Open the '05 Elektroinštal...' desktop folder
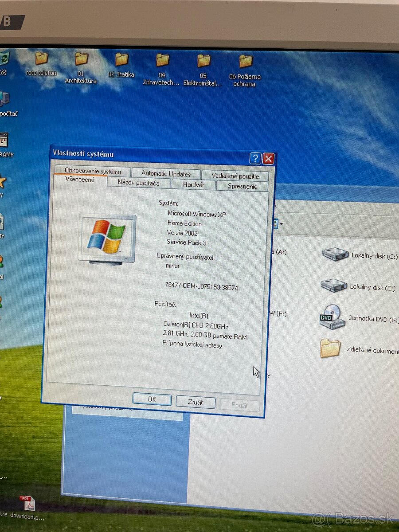 click(x=203, y=61)
